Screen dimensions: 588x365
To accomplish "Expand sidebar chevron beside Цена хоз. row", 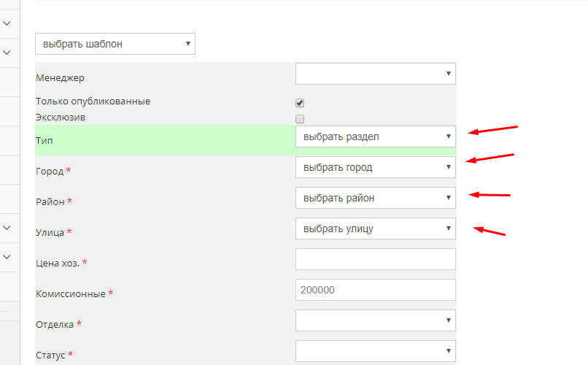I will click(x=7, y=257).
